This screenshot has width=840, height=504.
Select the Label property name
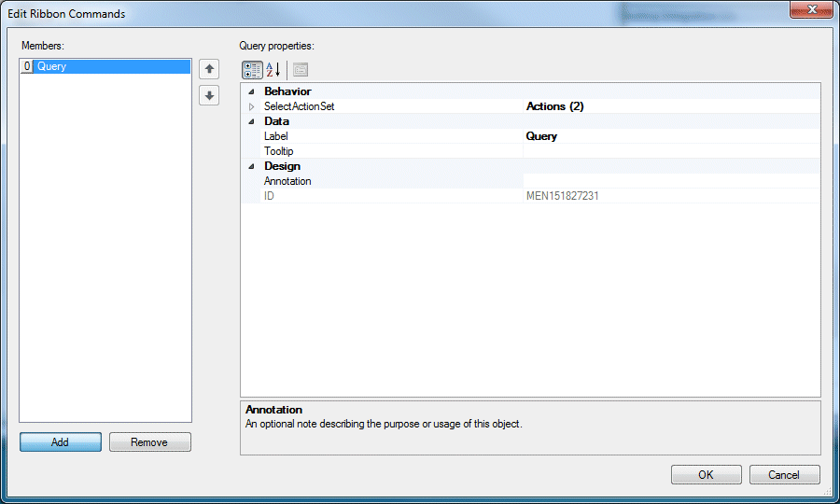(x=276, y=136)
